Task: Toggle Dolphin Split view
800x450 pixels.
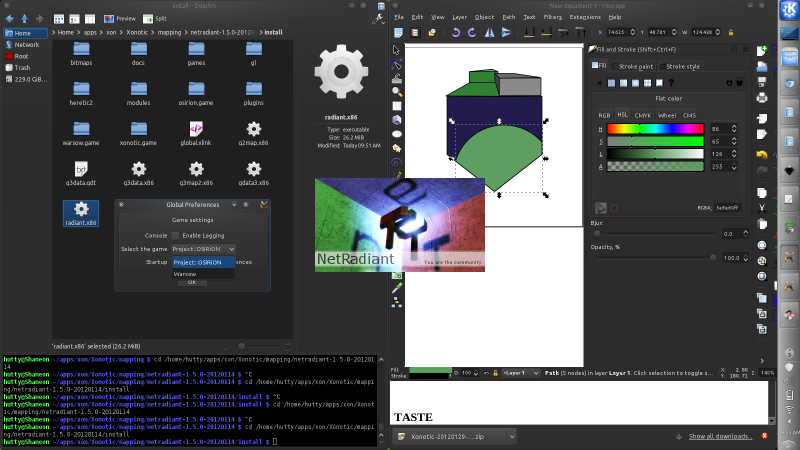Action: point(155,19)
